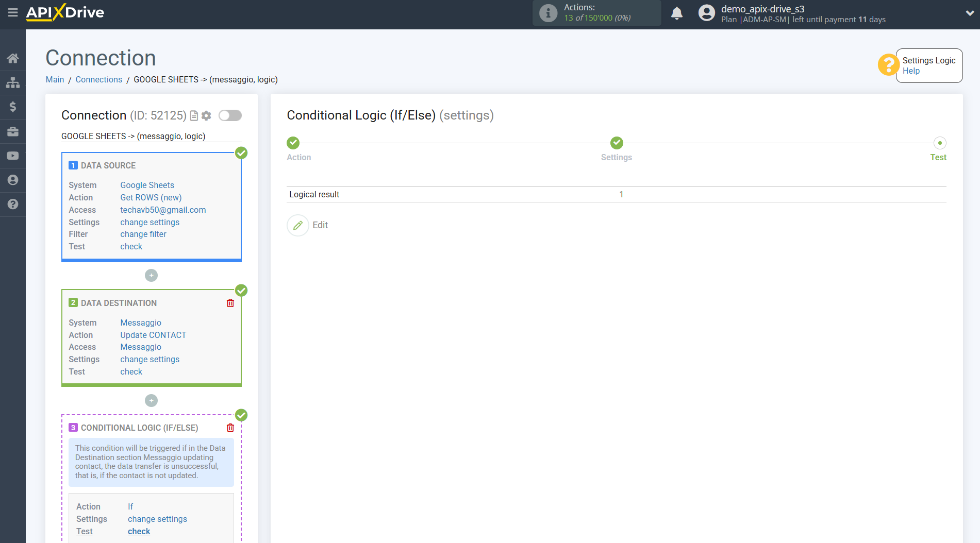
Task: Open the home icon in sidebar
Action: click(13, 58)
